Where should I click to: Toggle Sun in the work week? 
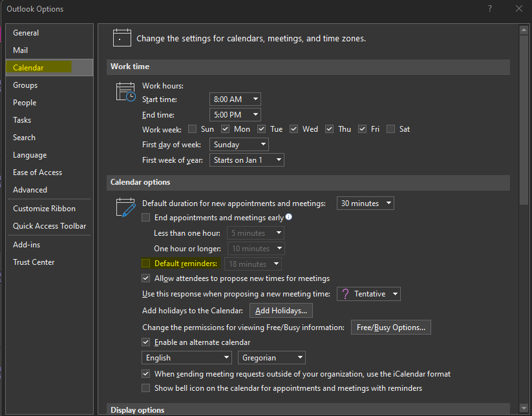coord(193,129)
